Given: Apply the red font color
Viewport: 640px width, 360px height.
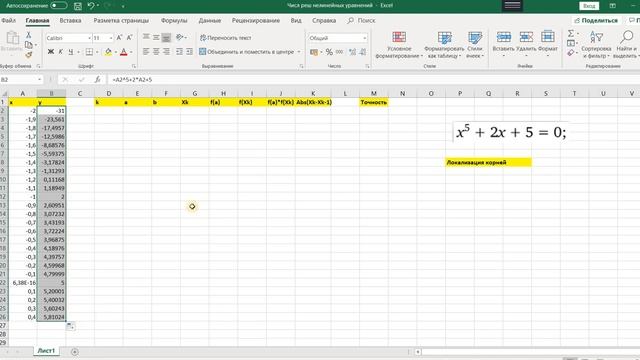Looking at the screenshot, I should click(124, 52).
